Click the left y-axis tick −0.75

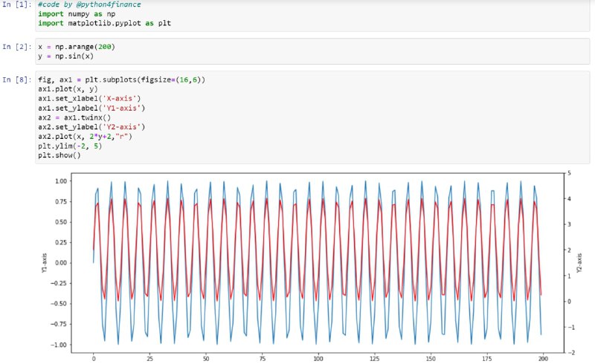pyautogui.click(x=59, y=324)
